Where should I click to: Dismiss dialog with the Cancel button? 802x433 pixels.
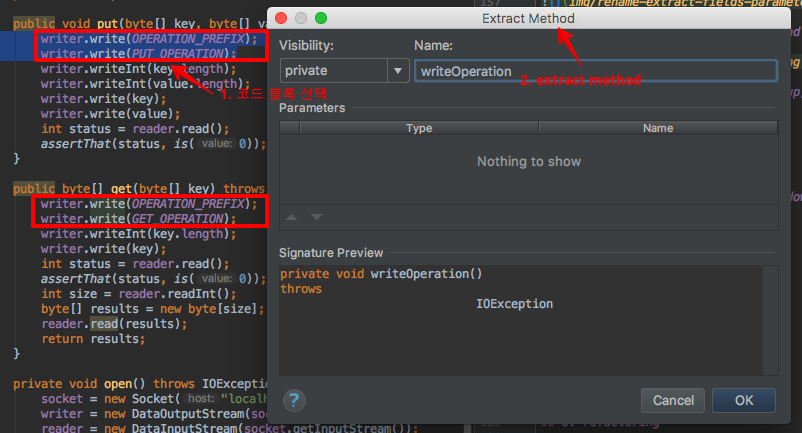tap(673, 400)
